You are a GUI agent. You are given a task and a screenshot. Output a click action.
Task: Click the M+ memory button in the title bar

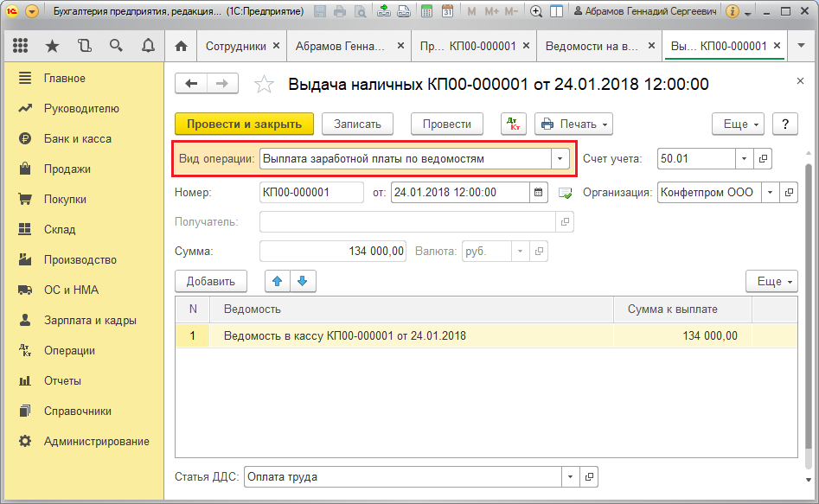click(x=491, y=11)
